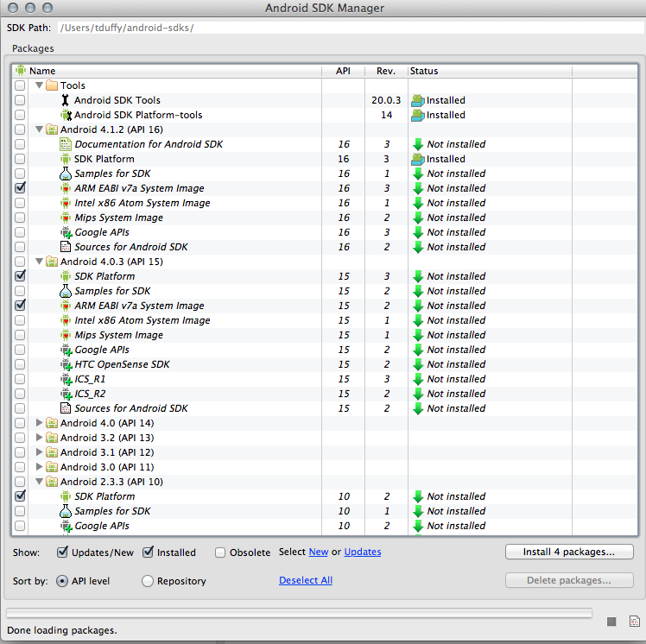Click the stop square icon in status bar
Viewport: 646px width, 644px height.
(x=611, y=622)
